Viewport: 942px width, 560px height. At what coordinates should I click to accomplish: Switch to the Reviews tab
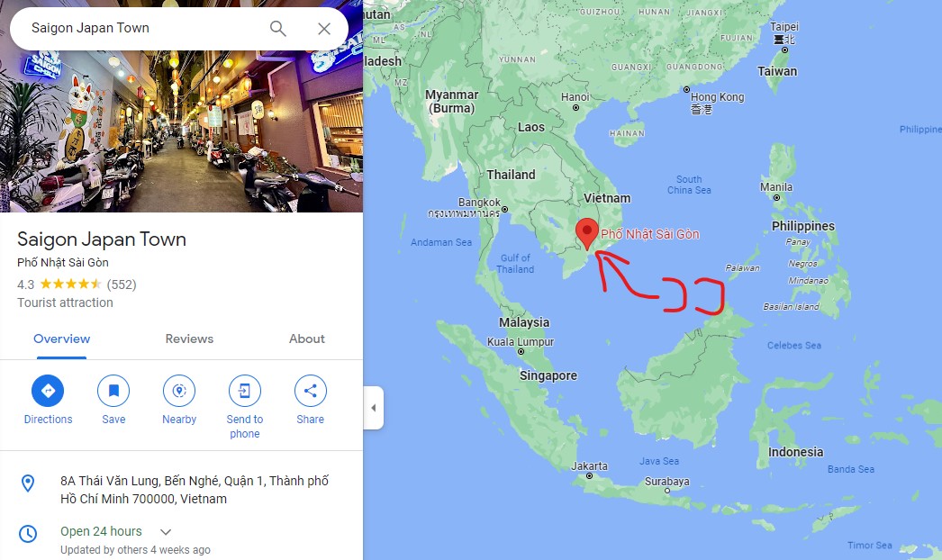(x=189, y=339)
